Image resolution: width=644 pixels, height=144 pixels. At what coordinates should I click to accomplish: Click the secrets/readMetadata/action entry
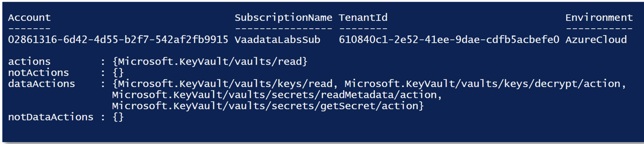277,95
